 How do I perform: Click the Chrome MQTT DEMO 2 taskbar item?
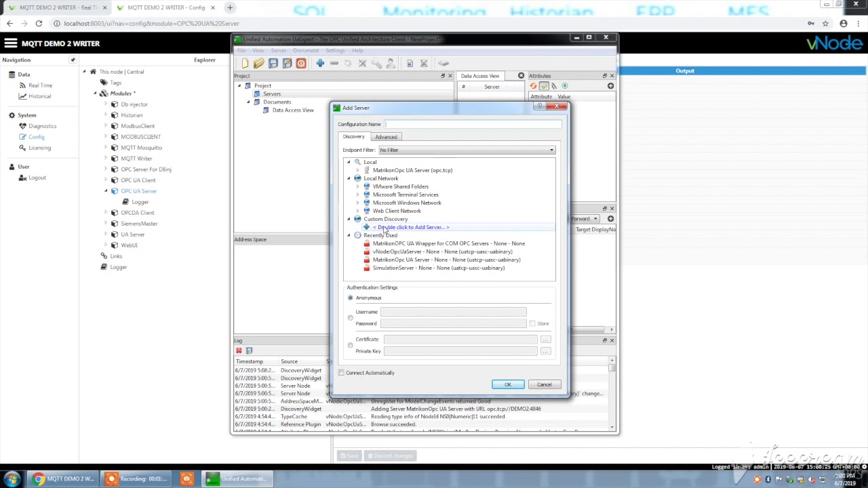pos(62,479)
